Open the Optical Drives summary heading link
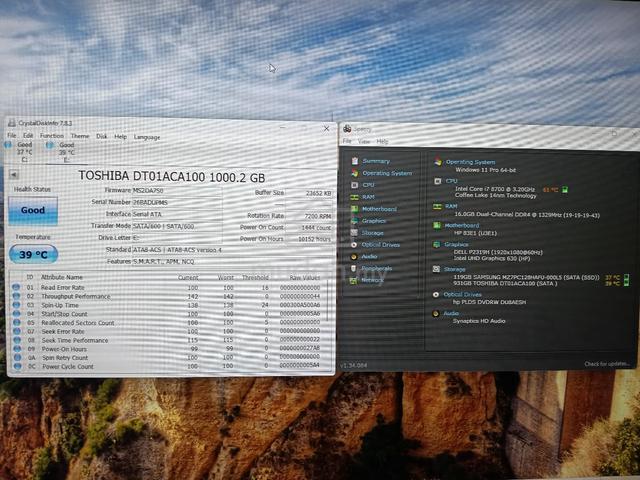Viewport: 640px width, 480px height. [x=462, y=295]
